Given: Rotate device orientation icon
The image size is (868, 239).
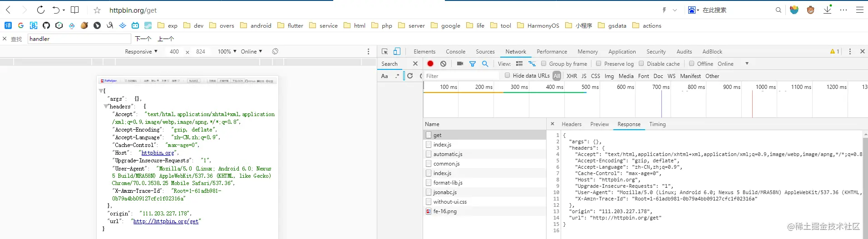Looking at the screenshot, I should tap(275, 51).
